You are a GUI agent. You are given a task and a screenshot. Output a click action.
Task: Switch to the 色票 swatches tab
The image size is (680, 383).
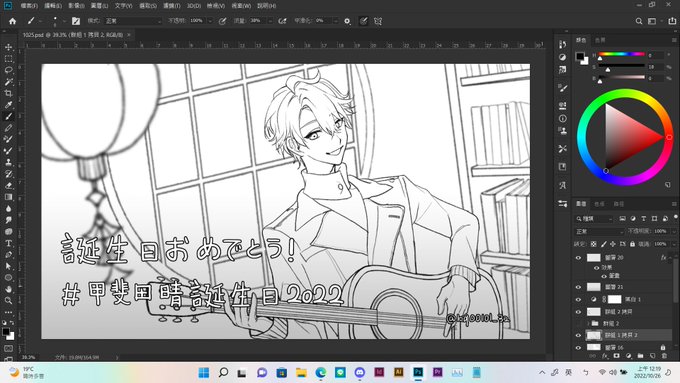click(x=600, y=40)
